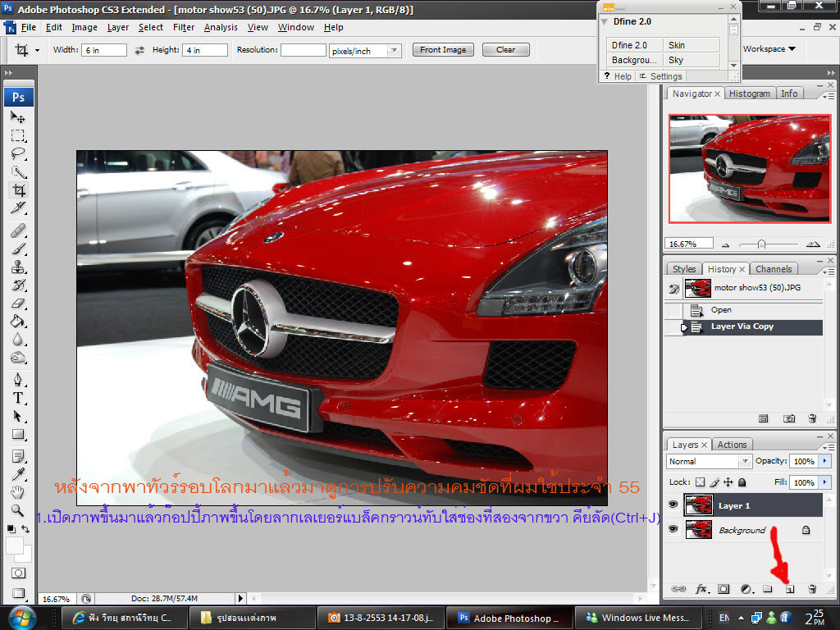Screen dimensions: 840x630
Task: Select the Zoom tool
Action: click(x=18, y=510)
